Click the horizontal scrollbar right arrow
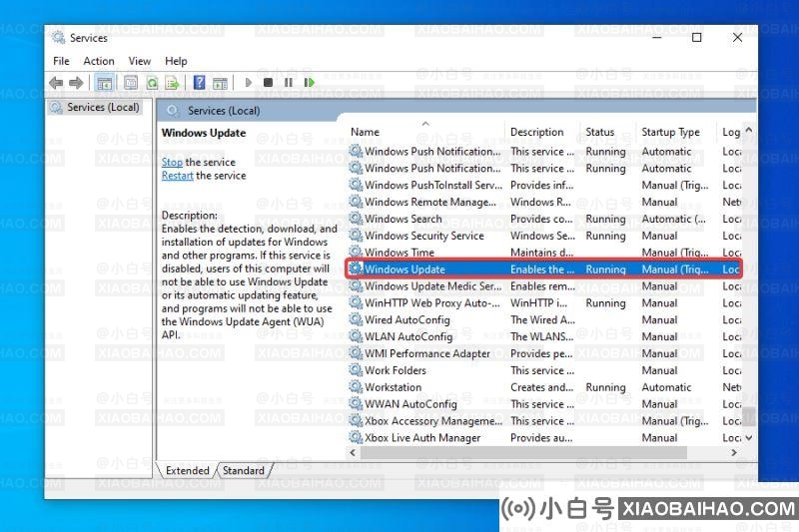 [x=734, y=452]
